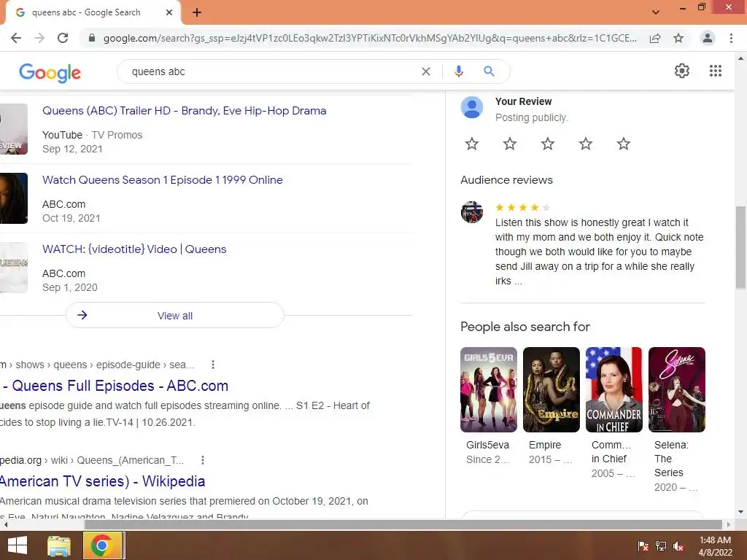Click the scroll-left arrow of horizontal scrollbar
This screenshot has height=560, width=747.
5,524
